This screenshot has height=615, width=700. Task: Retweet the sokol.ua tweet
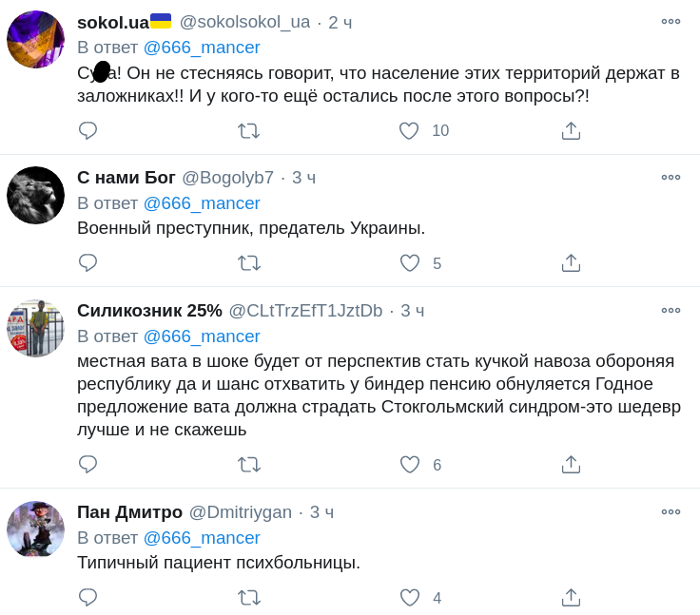coord(248,131)
